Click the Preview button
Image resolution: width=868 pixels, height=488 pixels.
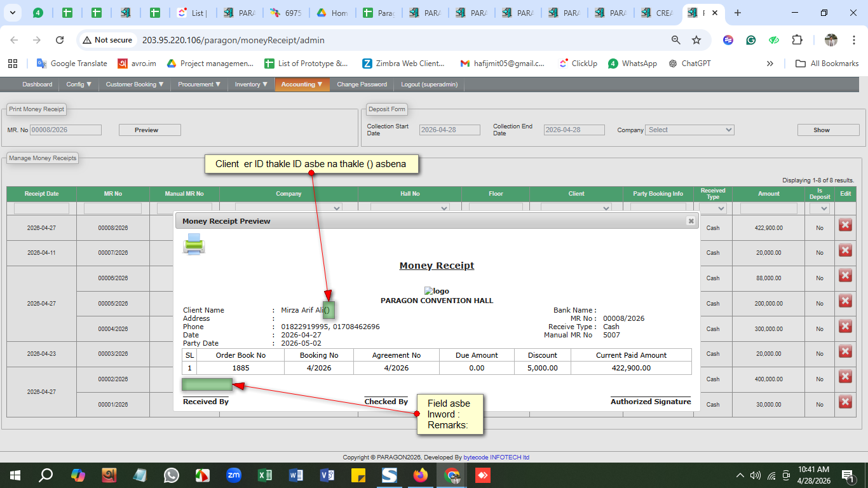[x=150, y=130]
